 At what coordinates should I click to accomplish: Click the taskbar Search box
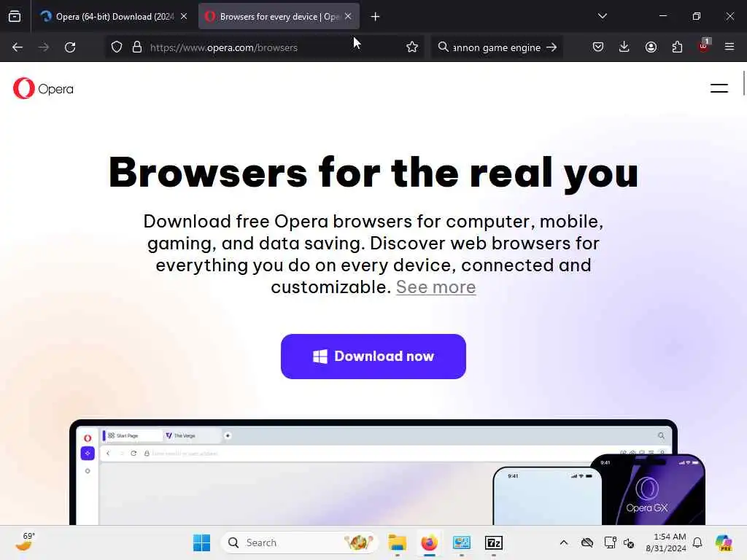(299, 542)
